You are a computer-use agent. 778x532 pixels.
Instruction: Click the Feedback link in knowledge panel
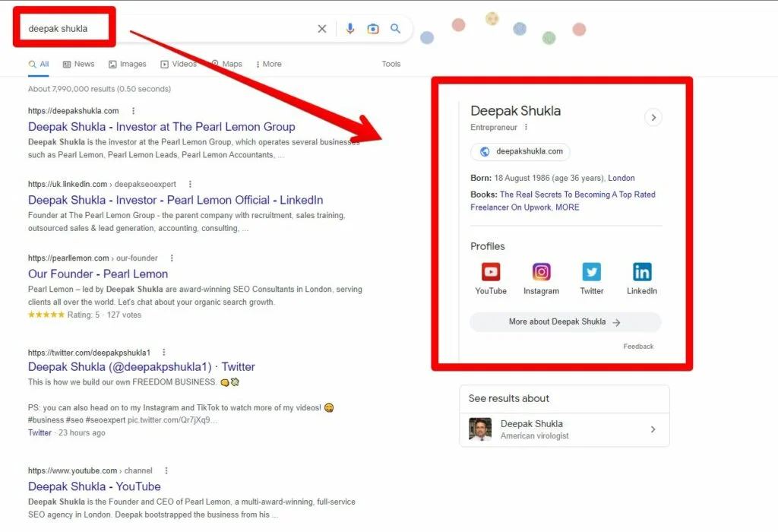pos(638,347)
